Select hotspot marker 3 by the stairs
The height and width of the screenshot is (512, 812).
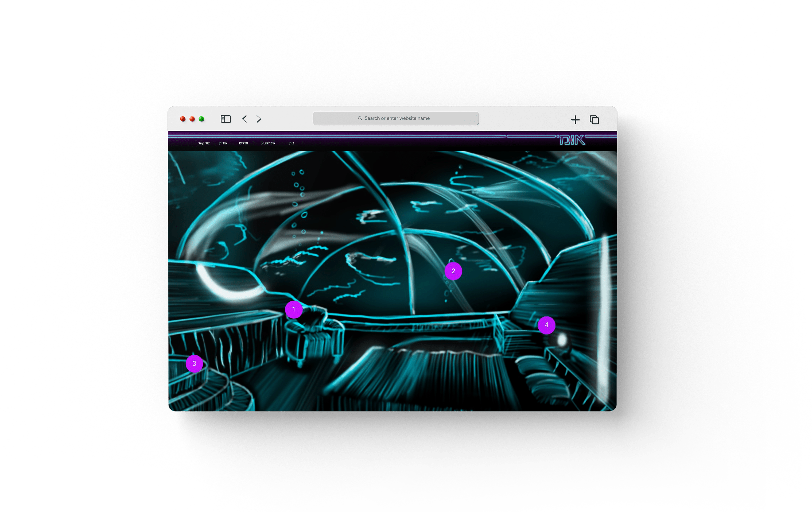coord(194,364)
